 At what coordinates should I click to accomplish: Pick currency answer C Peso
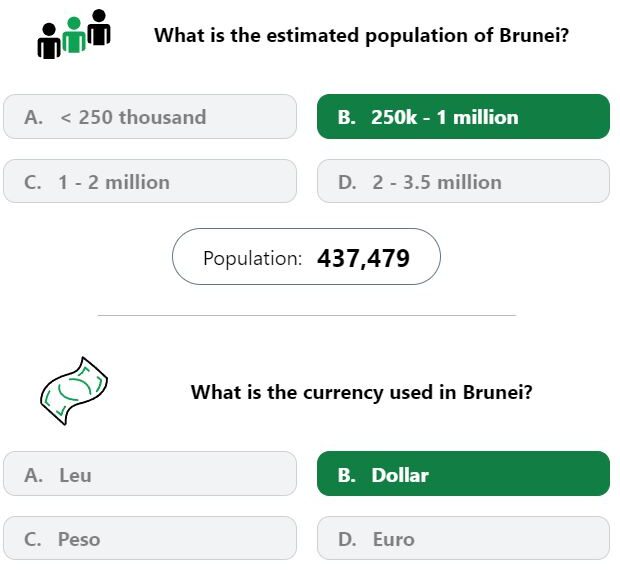point(150,538)
